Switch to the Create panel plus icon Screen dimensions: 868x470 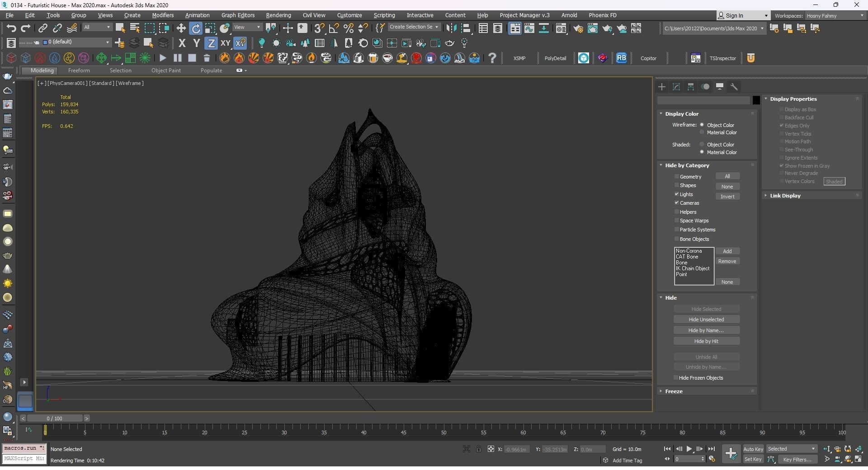point(662,87)
